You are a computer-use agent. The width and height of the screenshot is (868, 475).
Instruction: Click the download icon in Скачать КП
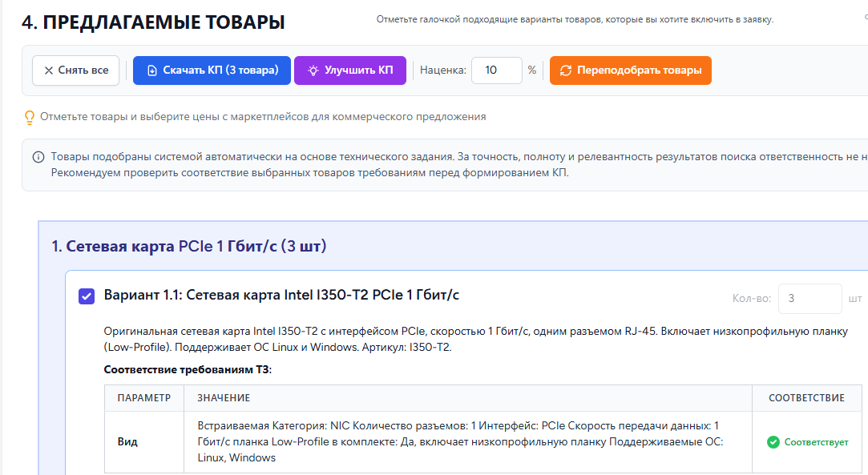point(152,70)
